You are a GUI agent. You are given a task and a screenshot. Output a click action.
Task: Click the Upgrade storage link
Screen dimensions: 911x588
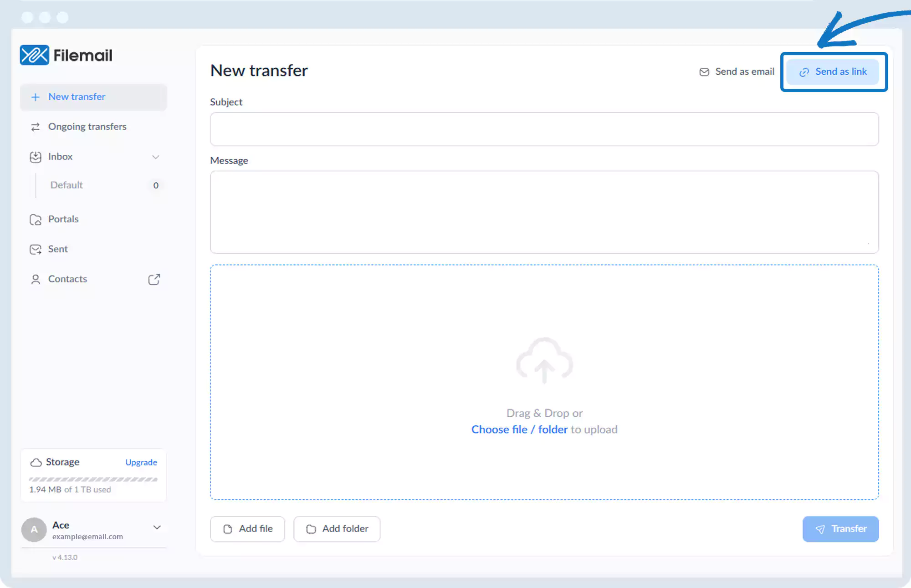pos(141,462)
